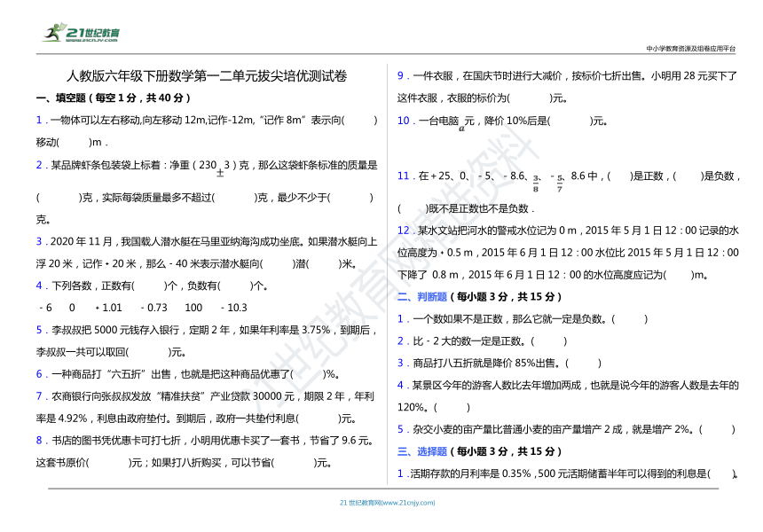The width and height of the screenshot is (763, 532).
Task: Click question 3 about 马里亚纳海沟 submarine
Action: coord(207,253)
